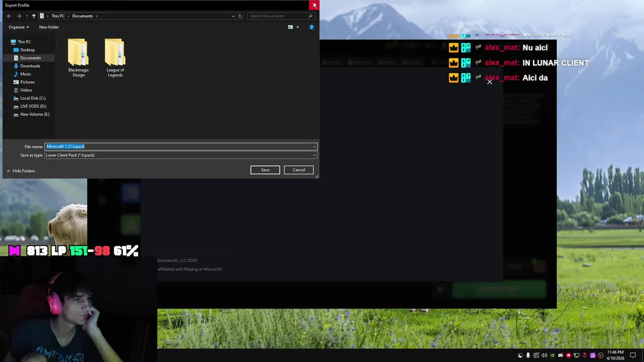The image size is (644, 362).
Task: Click the Save button
Action: [x=265, y=170]
